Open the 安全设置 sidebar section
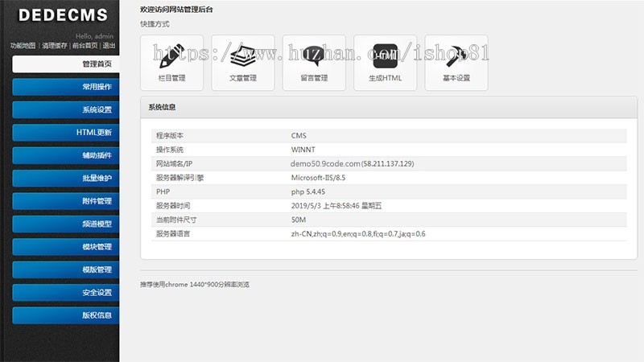This screenshot has width=644, height=362. click(66, 292)
